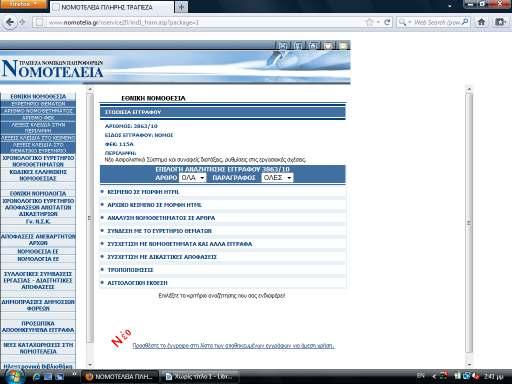Click the Firefox orange menu button

click(23, 4)
